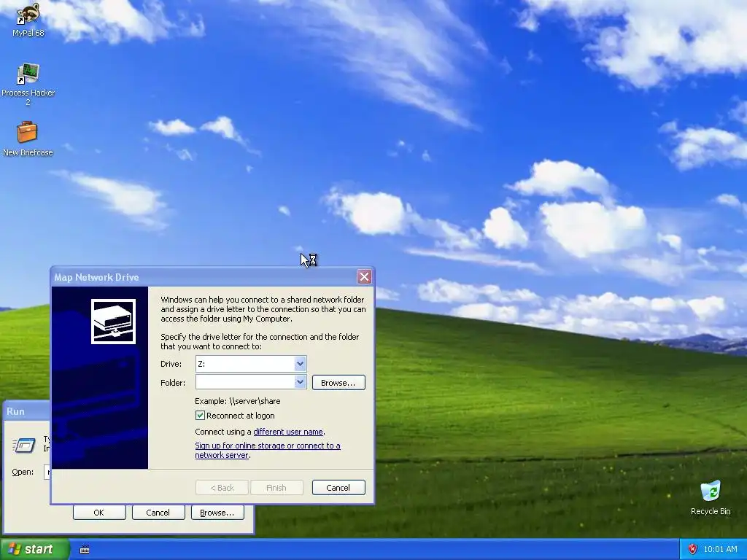Expand the Drive letter dropdown
The height and width of the screenshot is (560, 747).
[300, 364]
